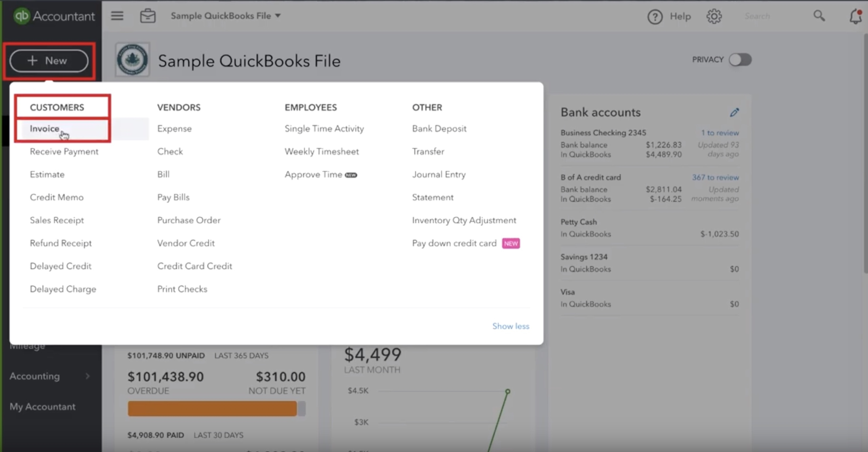Collapse the menu with Show less
Screen dimensions: 868x452
pyautogui.click(x=511, y=326)
